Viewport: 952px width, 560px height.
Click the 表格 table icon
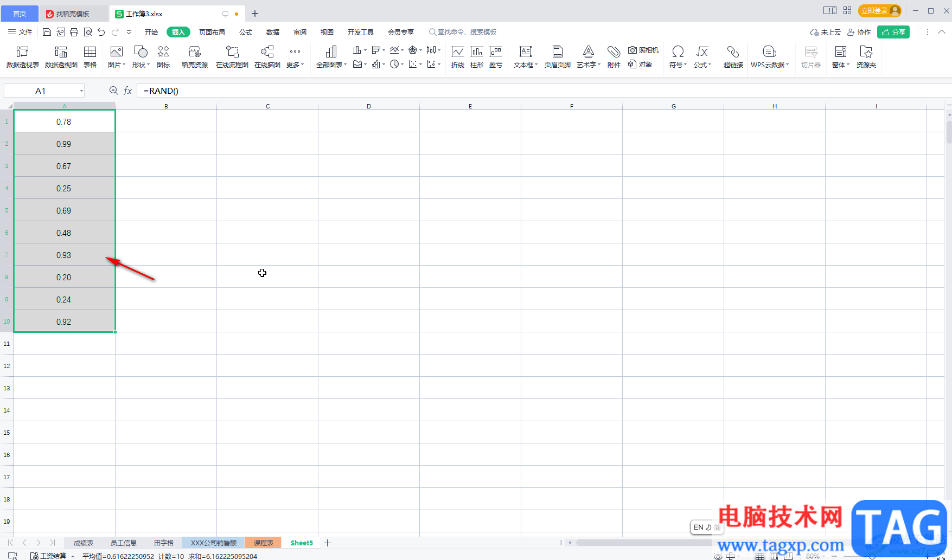[90, 57]
